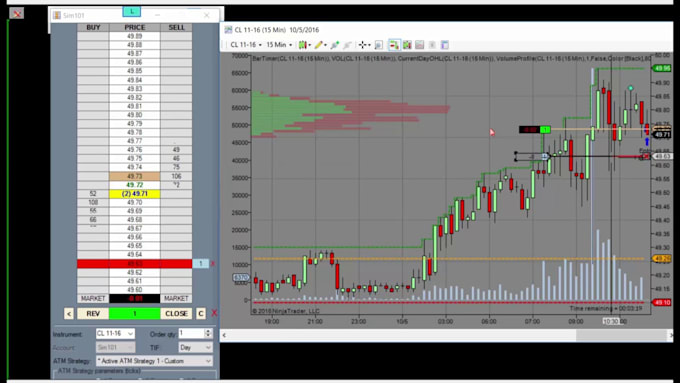Open the disabled Account Sim101 dropdown
This screenshot has height=383, width=680.
click(115, 347)
